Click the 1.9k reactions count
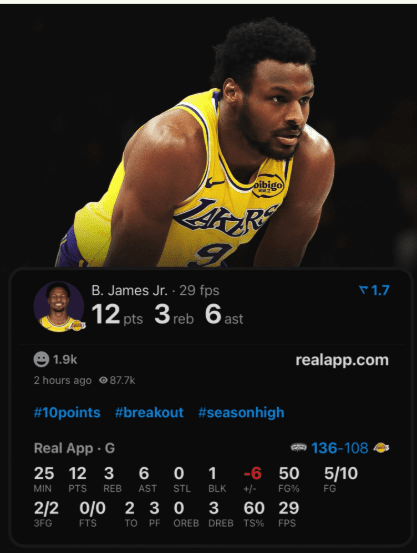This screenshot has width=417, height=553. pos(65,360)
